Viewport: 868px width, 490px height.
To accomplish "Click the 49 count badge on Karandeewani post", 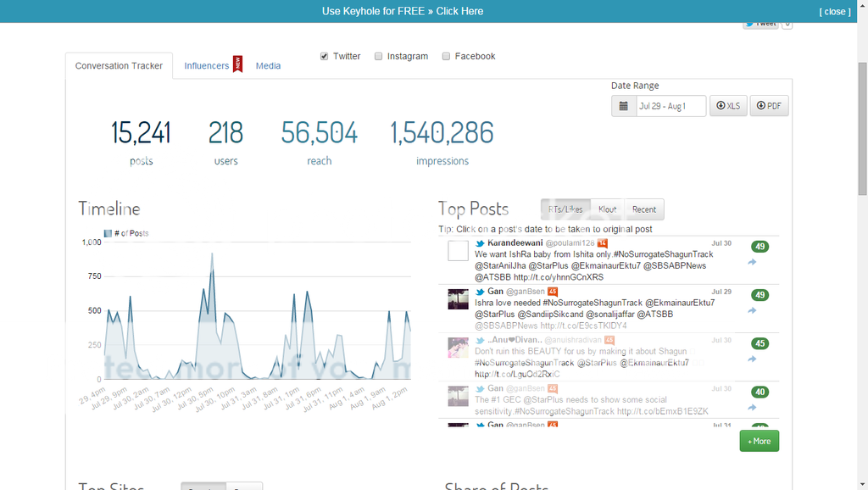I will (x=759, y=247).
